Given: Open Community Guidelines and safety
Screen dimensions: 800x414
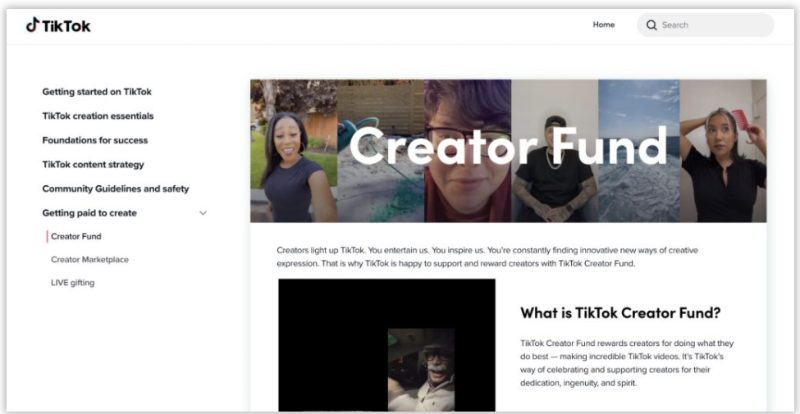Looking at the screenshot, I should [x=116, y=189].
